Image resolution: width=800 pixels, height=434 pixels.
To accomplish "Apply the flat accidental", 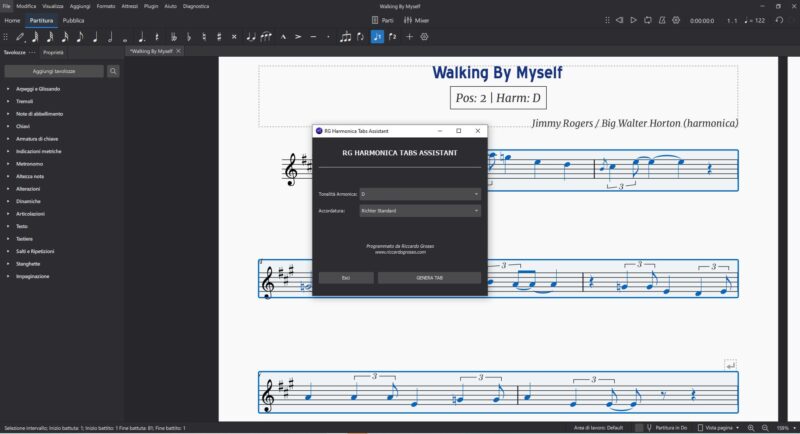I will click(189, 37).
